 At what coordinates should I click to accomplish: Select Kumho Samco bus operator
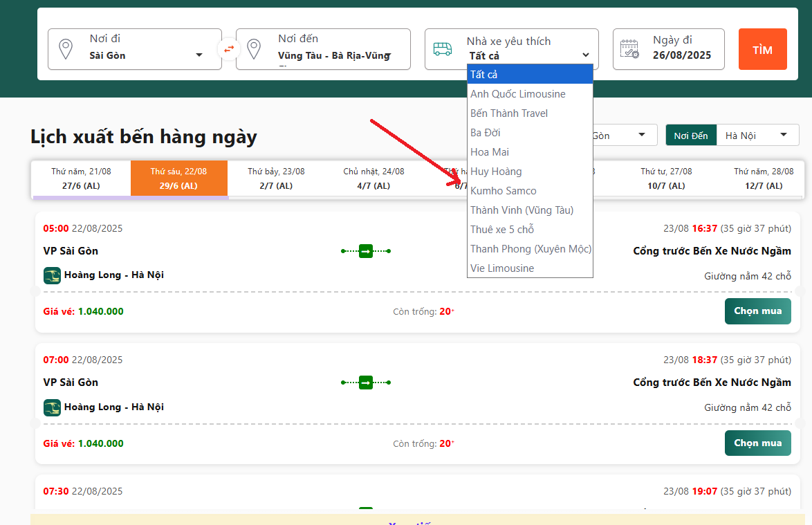(x=530, y=190)
